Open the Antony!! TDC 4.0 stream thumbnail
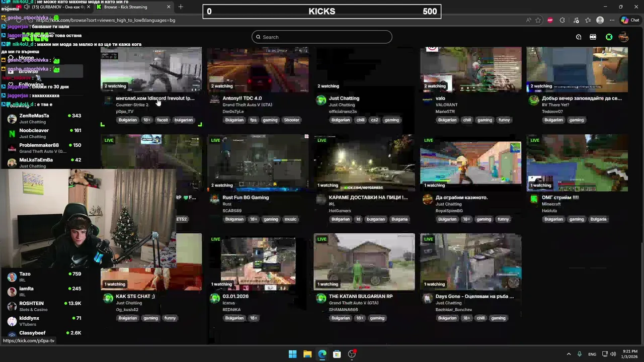The image size is (644, 362). (258, 69)
